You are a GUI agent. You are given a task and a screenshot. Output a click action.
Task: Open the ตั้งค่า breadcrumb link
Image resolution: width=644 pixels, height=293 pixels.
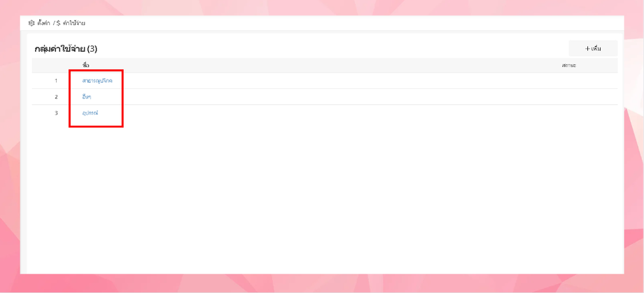click(43, 23)
